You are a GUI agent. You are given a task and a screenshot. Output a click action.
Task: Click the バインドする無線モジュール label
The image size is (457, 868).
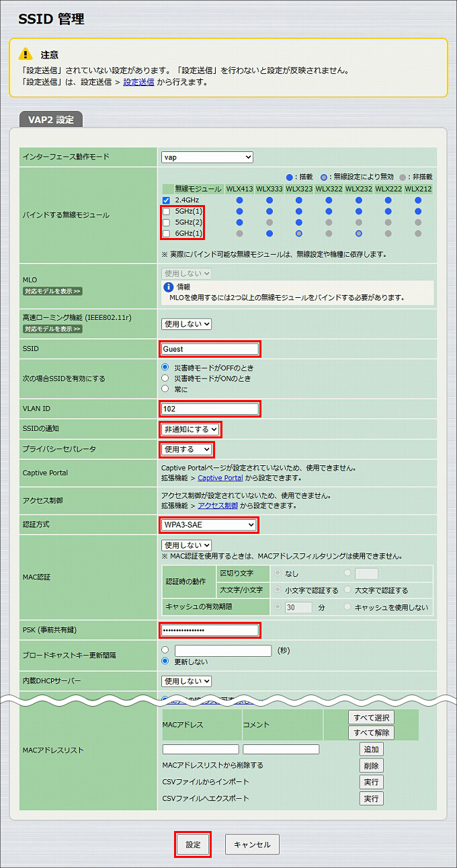(66, 215)
